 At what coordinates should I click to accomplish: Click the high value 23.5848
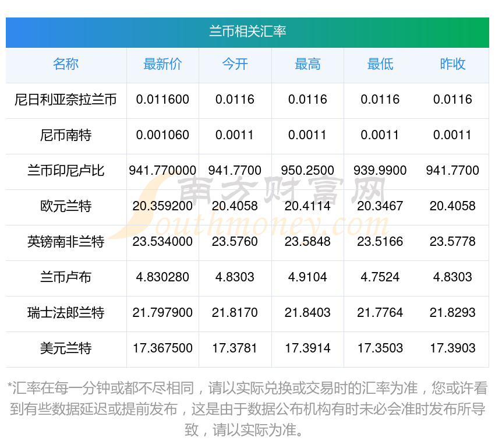click(x=307, y=242)
